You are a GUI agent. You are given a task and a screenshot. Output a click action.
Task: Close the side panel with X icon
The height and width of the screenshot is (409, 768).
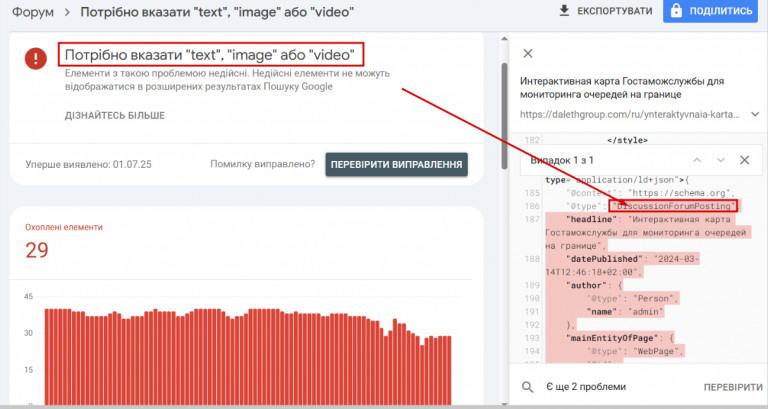(x=528, y=53)
